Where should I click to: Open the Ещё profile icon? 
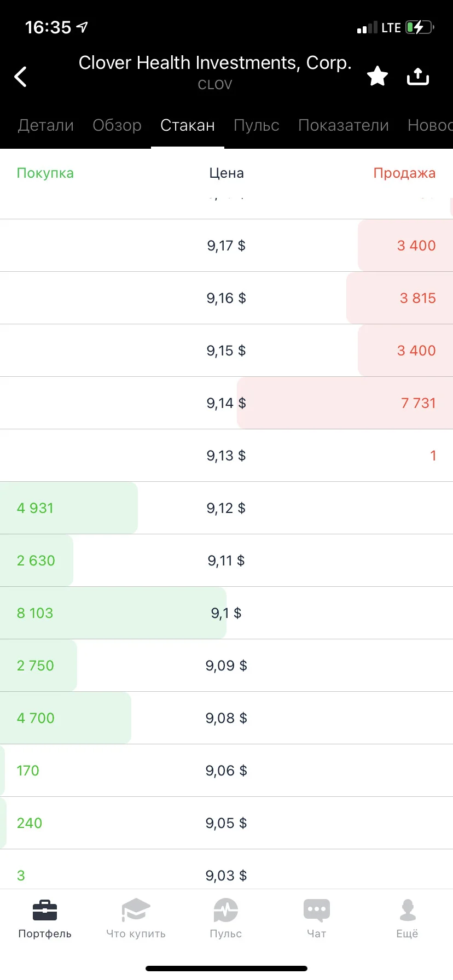pyautogui.click(x=408, y=911)
